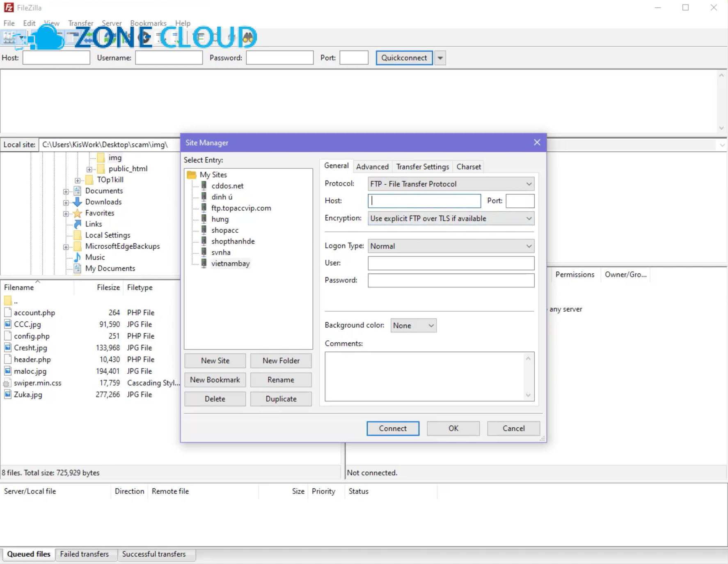Click the account.php file icon
This screenshot has height=564, width=728.
[8, 312]
